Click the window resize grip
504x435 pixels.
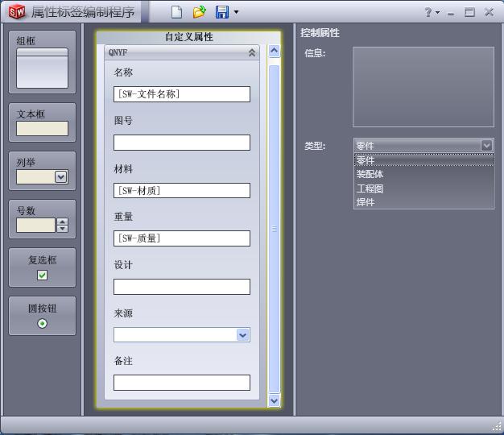(x=498, y=427)
